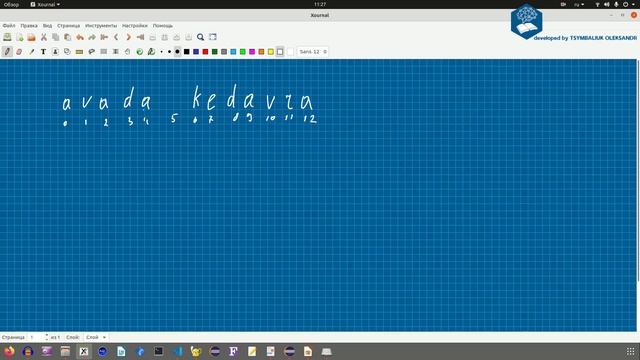Zoom in on the page
The width and height of the screenshot is (640, 360).
176,37
